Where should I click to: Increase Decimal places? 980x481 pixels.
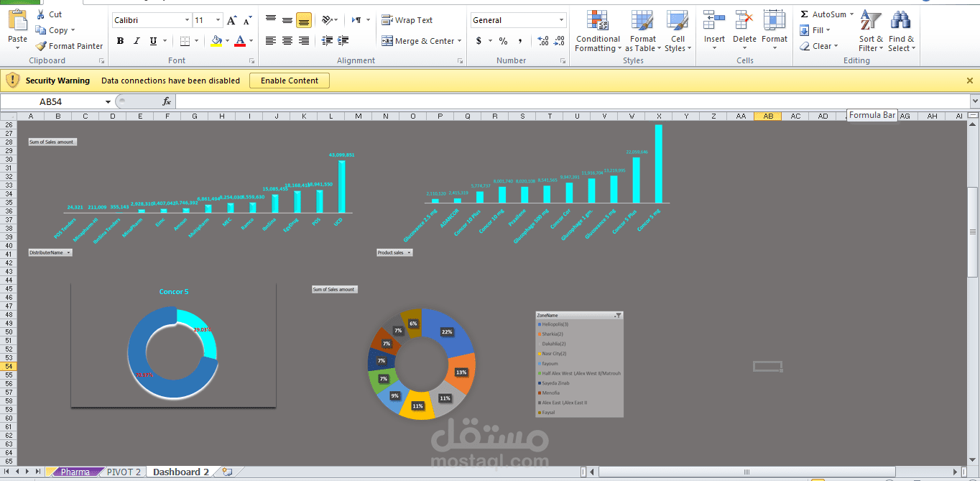pyautogui.click(x=543, y=41)
